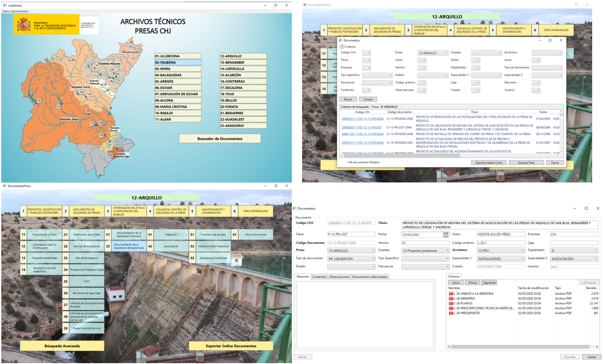Screen dimensions: 605x364
Task: Click dam marker 1 near Sistema Cenia
Action: (129, 44)
